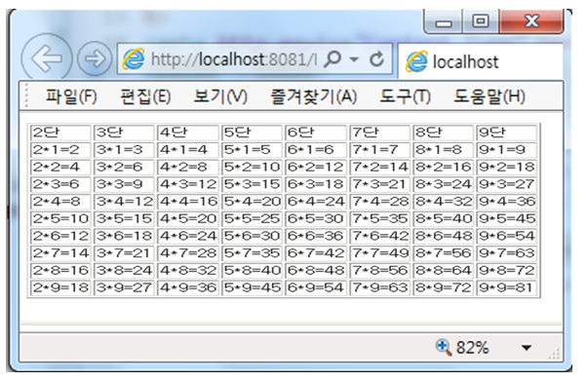Click the cell 8*1=8
The image size is (588, 381).
[444, 150]
